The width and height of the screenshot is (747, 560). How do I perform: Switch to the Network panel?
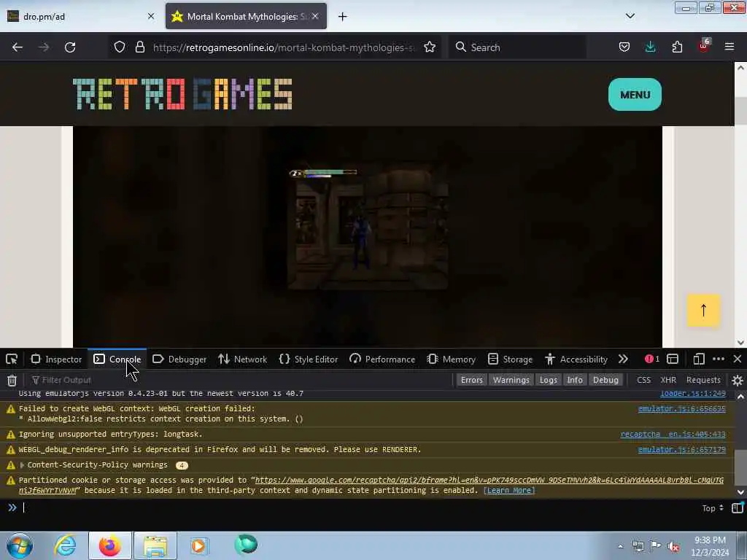pyautogui.click(x=243, y=359)
